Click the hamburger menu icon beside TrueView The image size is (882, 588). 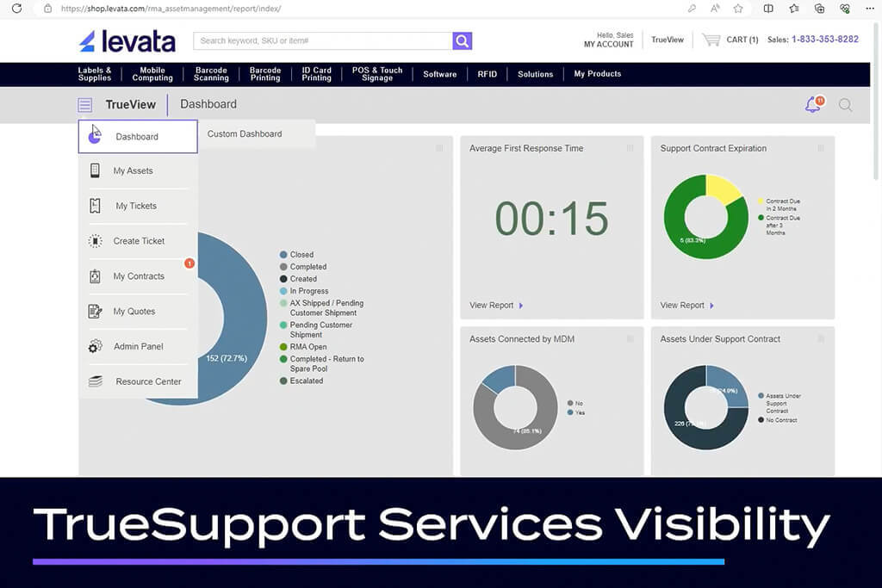tap(84, 105)
